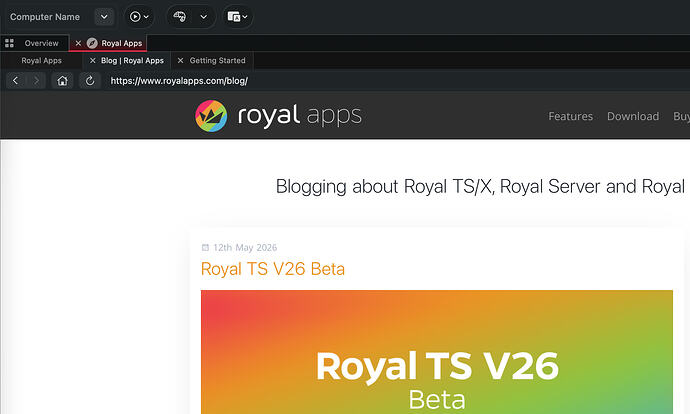
Task: Close the Blog | Royal Apps tab
Action: click(92, 61)
